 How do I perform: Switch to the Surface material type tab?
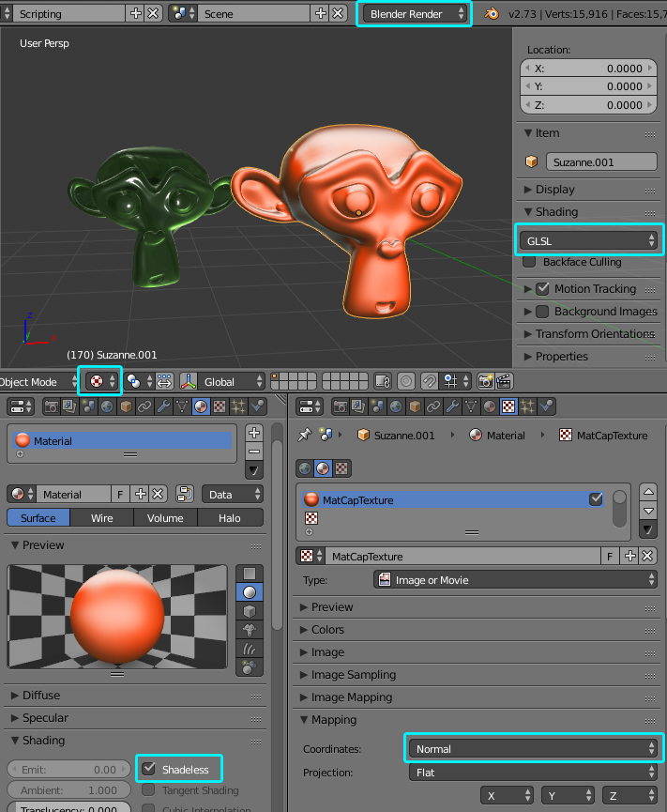point(38,518)
